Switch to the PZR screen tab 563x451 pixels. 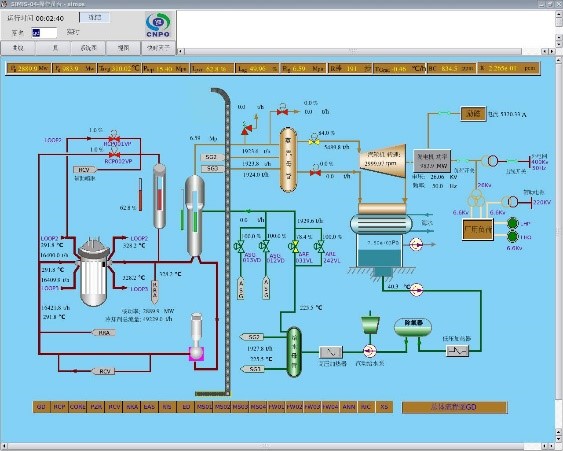96,407
